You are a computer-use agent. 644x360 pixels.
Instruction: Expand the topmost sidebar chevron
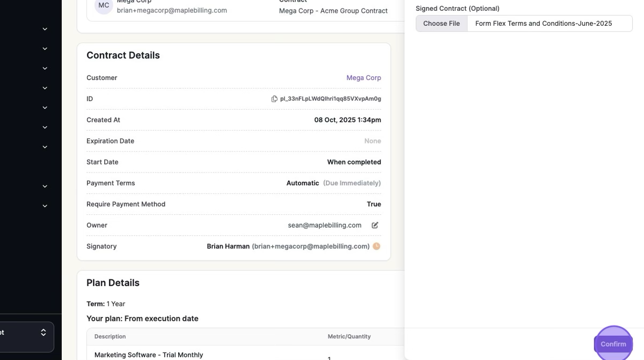45,29
